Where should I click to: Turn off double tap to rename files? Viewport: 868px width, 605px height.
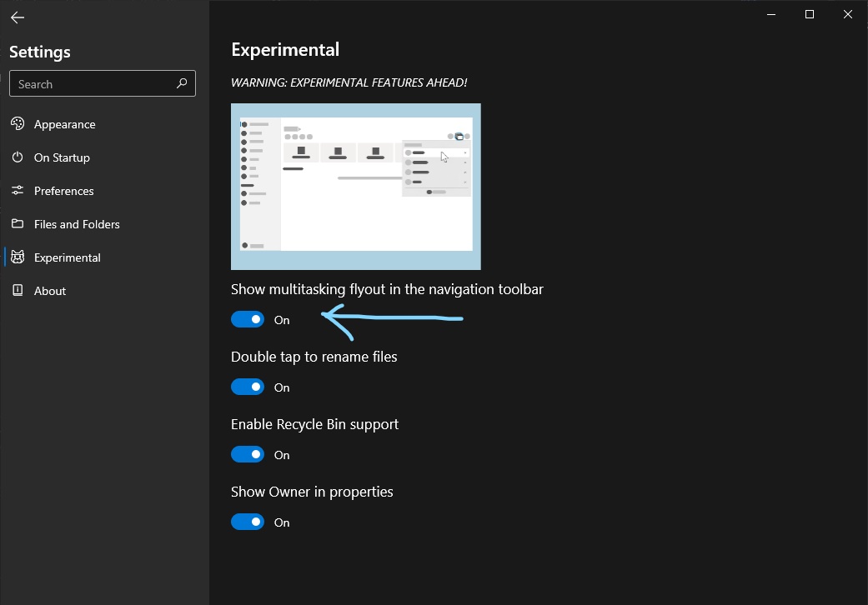point(247,387)
